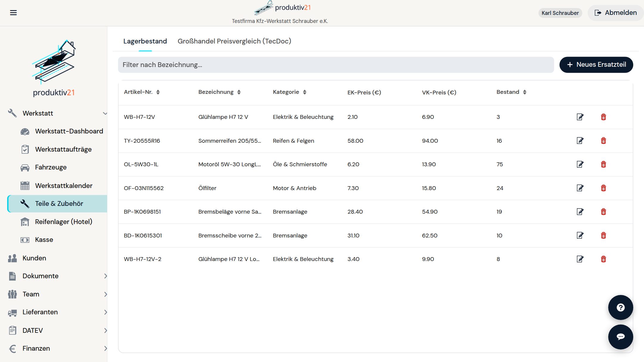Delete the OL-5W30-1L article
This screenshot has height=362, width=644.
[603, 164]
